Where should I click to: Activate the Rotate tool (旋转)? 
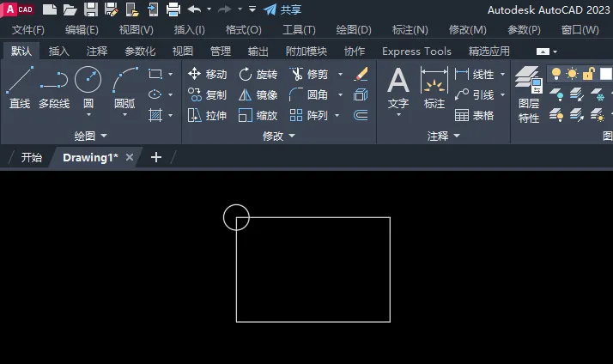click(x=258, y=74)
